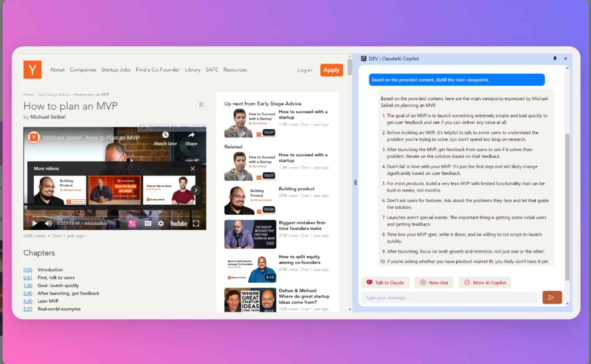Mute the video volume
The height and width of the screenshot is (364, 591).
(49, 223)
